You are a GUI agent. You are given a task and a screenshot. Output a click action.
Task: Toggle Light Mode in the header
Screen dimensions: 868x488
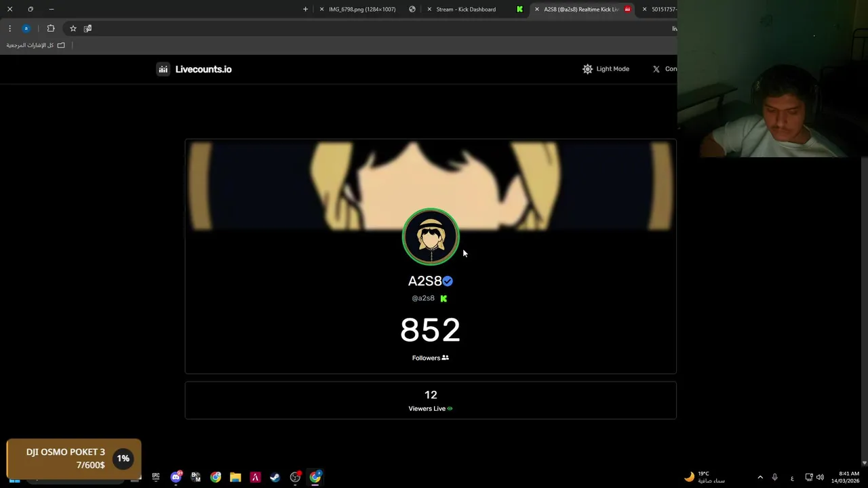(606, 68)
